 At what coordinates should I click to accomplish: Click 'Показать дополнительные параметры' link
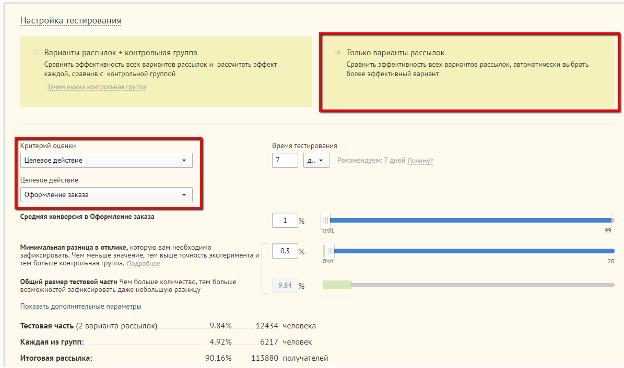81,306
